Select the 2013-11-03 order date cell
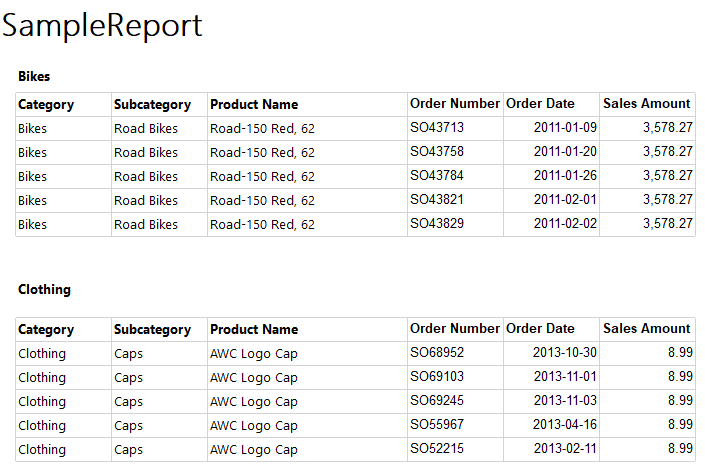705x469 pixels. point(565,401)
